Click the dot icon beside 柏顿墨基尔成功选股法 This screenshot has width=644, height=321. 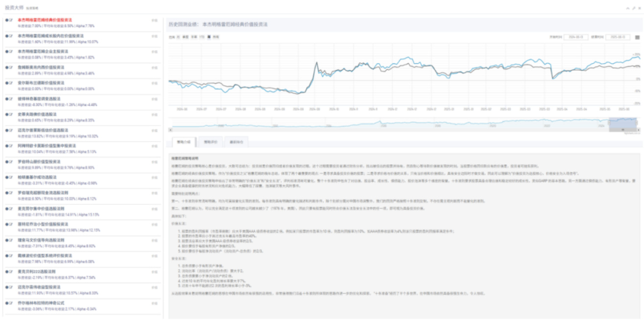6,177
